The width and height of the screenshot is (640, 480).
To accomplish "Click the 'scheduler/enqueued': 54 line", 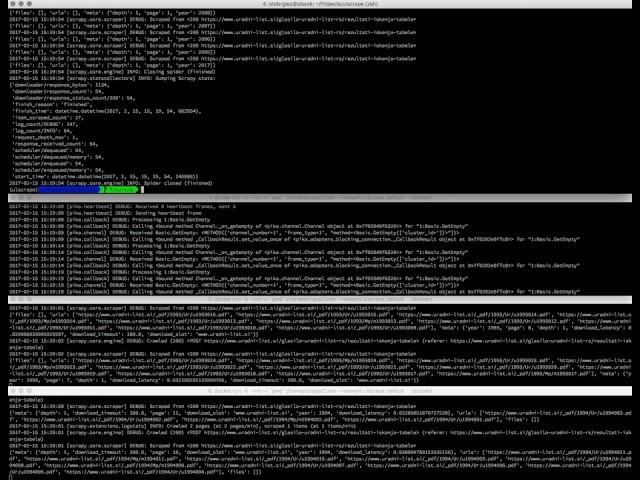I will point(48,163).
